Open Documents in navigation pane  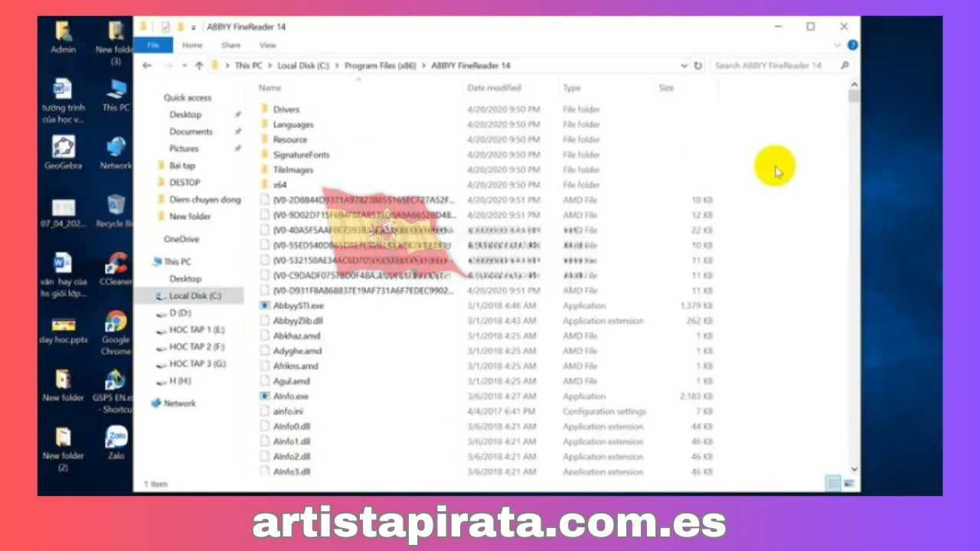[x=191, y=132]
